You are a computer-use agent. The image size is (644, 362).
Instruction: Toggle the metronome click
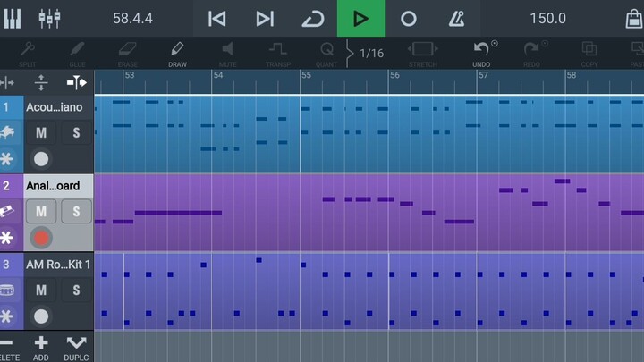[x=456, y=18]
